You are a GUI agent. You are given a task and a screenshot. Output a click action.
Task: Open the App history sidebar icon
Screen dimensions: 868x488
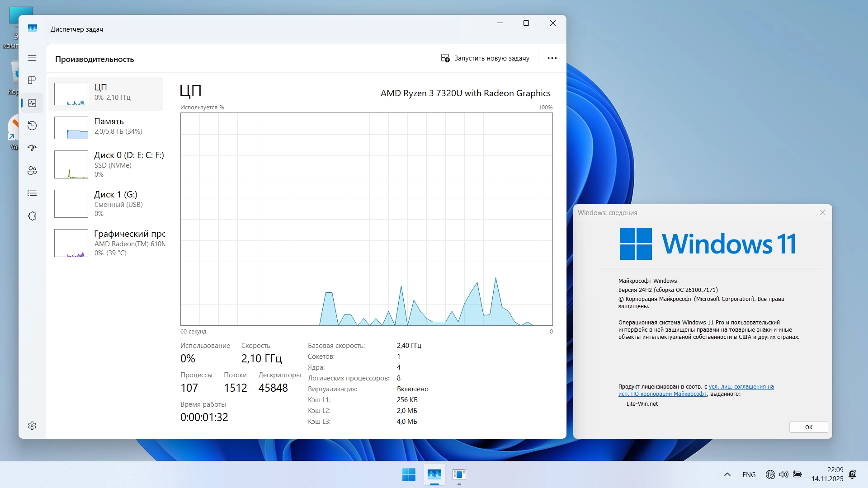pyautogui.click(x=32, y=126)
